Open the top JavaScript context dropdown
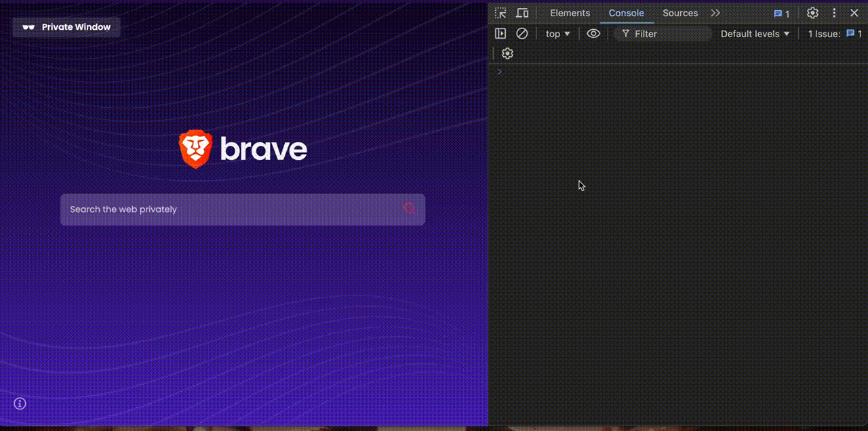This screenshot has width=868, height=431. [558, 34]
